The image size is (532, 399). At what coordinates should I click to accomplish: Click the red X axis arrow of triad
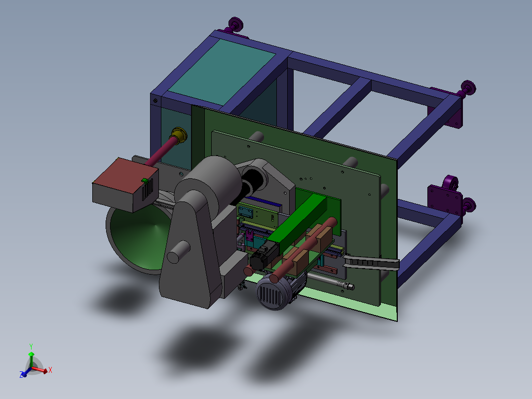(x=42, y=370)
